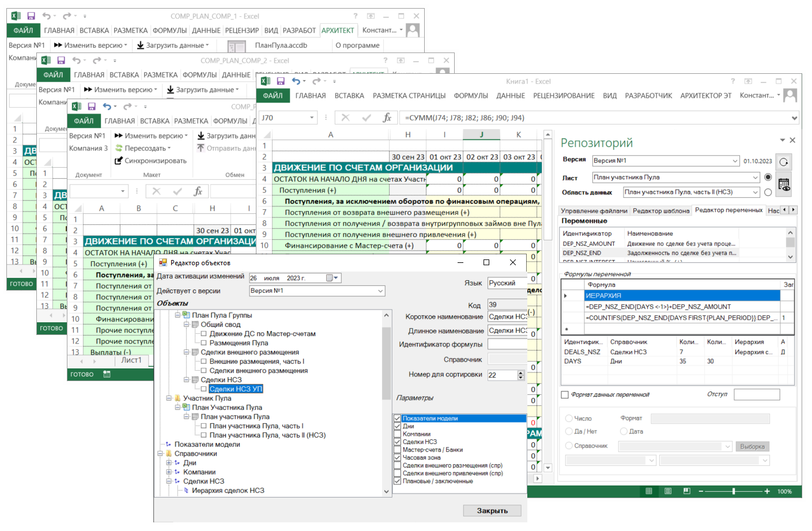Click the insert function fx icon in Книга1

[x=387, y=118]
